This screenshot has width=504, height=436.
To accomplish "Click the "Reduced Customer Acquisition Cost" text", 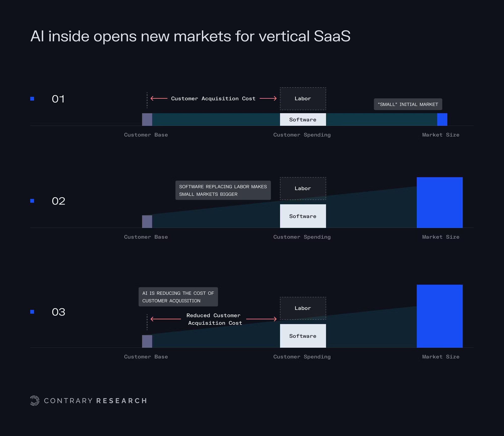I will tap(214, 319).
